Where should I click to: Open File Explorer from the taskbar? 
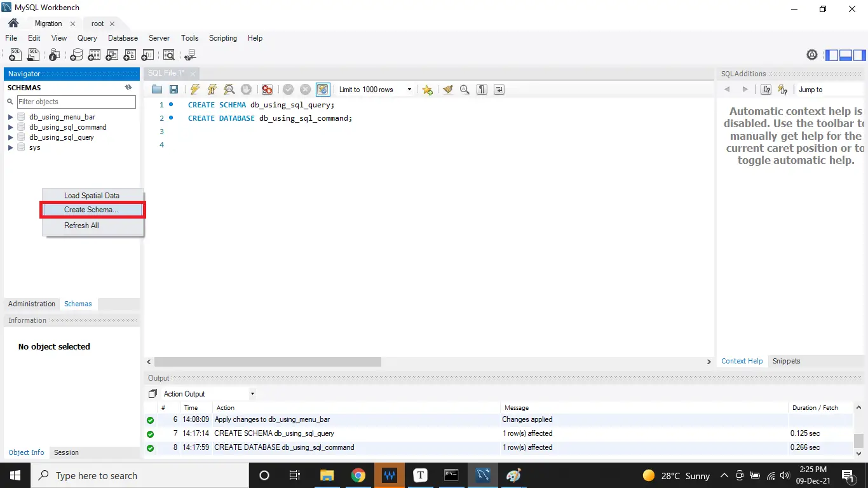(x=327, y=475)
